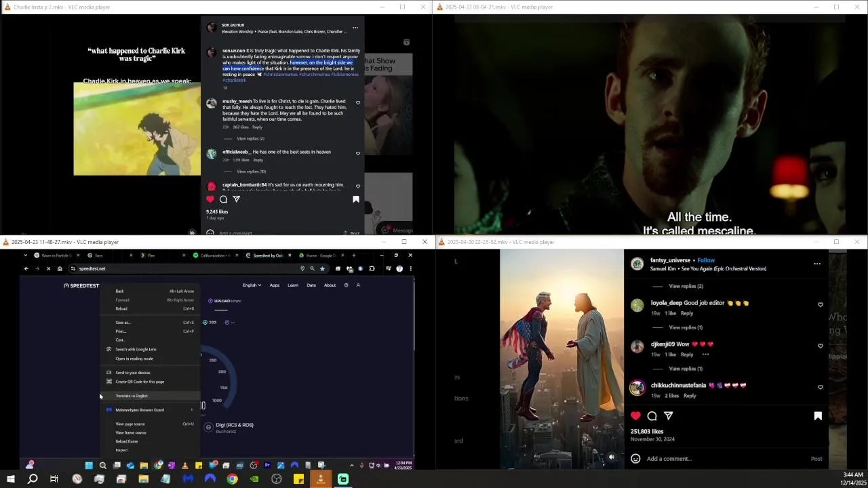Screen dimensions: 868x488
Task: Reply to loyola_deep's comment
Action: (687, 314)
